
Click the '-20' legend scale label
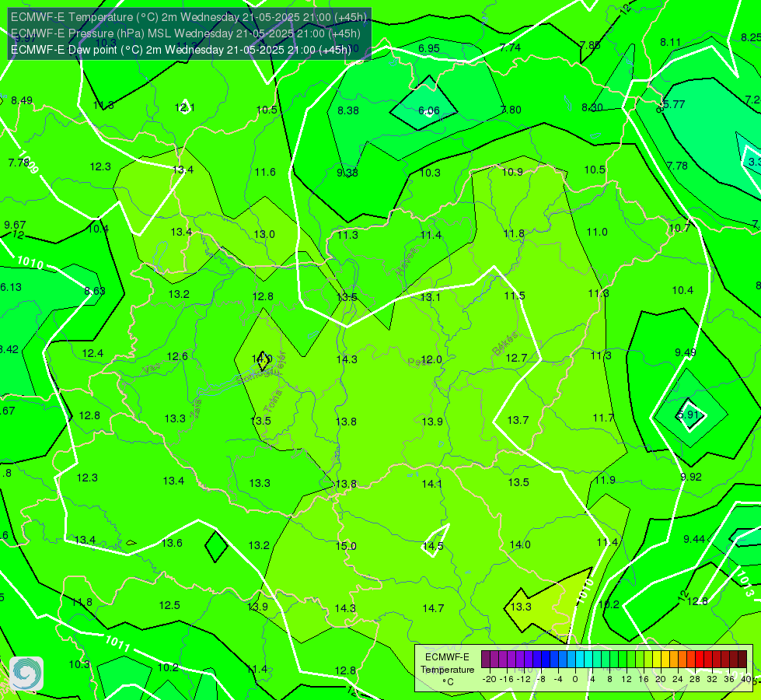(x=490, y=679)
